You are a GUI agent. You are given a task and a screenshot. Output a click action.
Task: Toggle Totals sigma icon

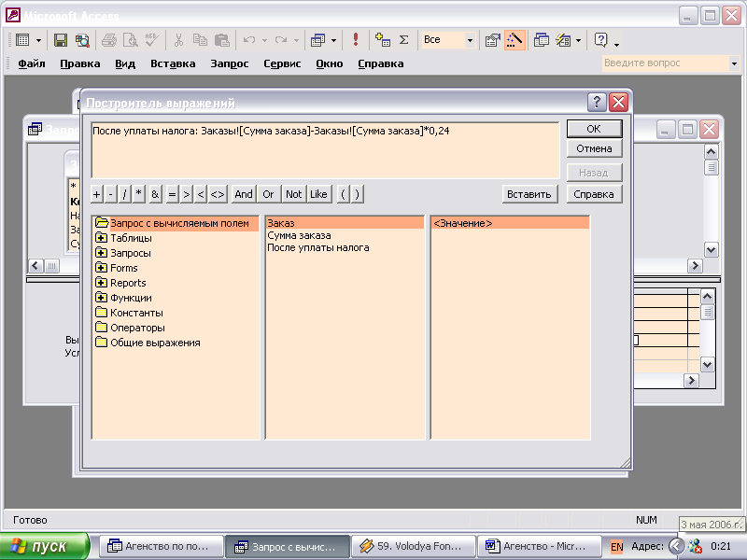pyautogui.click(x=404, y=40)
